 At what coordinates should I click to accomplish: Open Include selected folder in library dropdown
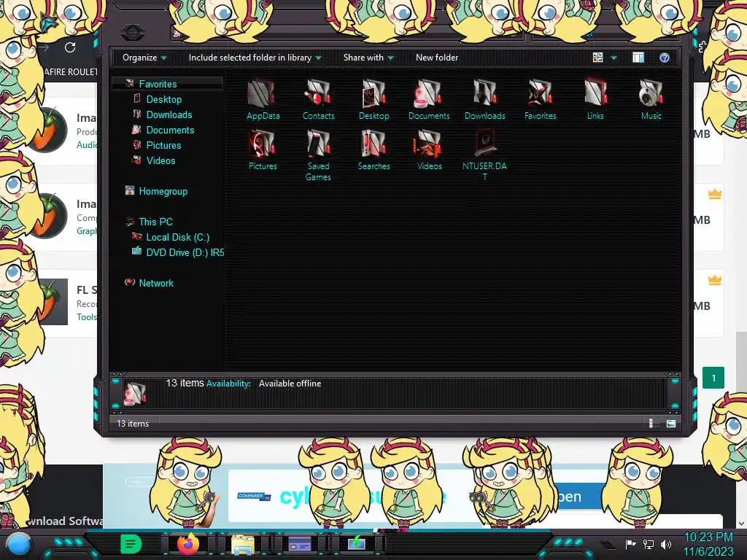255,58
